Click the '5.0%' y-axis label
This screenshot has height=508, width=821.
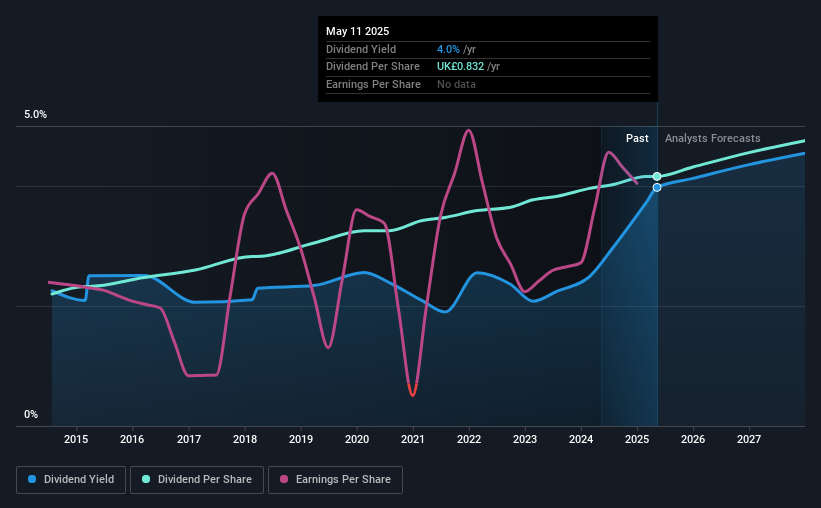click(x=36, y=115)
